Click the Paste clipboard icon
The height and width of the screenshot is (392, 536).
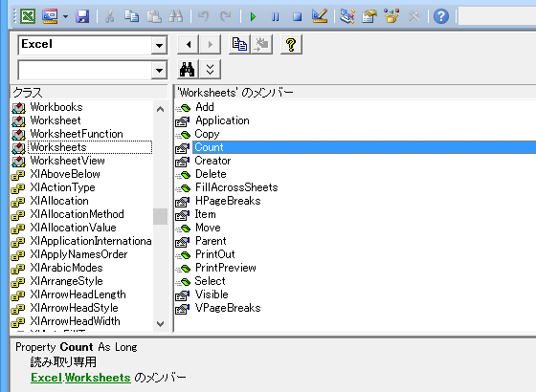[154, 16]
